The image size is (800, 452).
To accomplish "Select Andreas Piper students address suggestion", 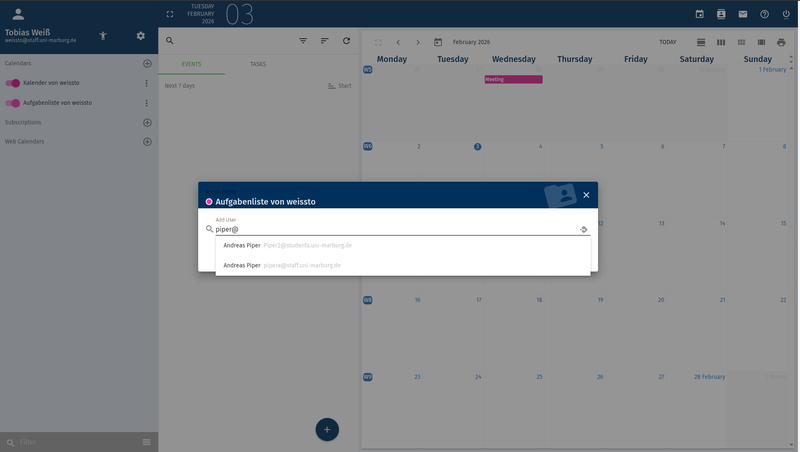I will pyautogui.click(x=288, y=245).
